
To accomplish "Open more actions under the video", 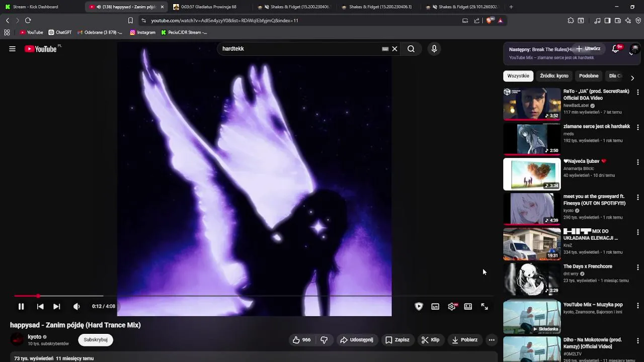I will (492, 340).
